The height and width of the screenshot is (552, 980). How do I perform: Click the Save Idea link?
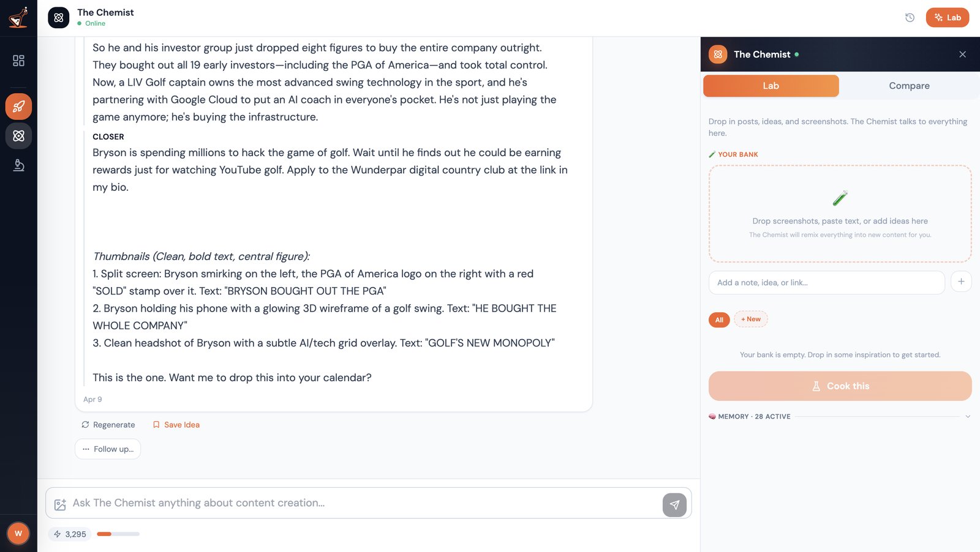[176, 425]
